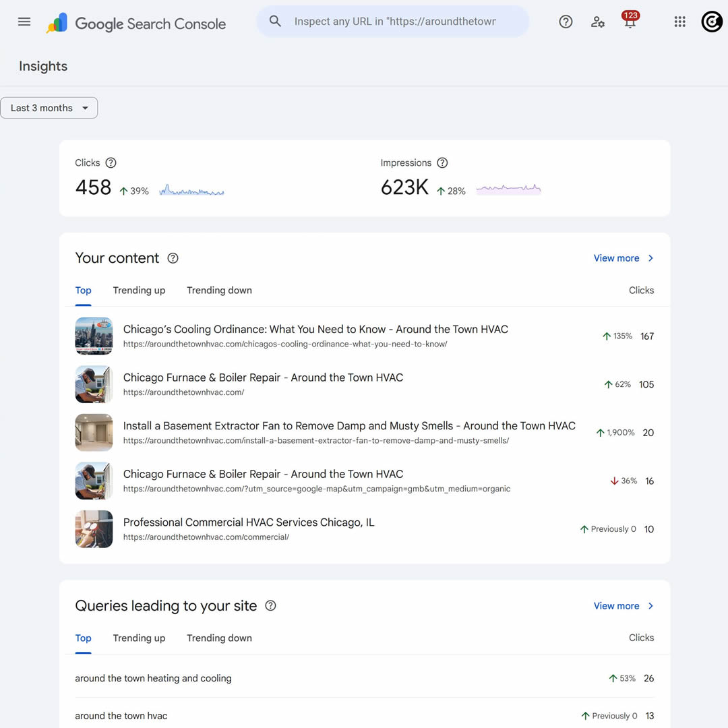
Task: Click View more chevron in Your content
Action: coord(650,258)
